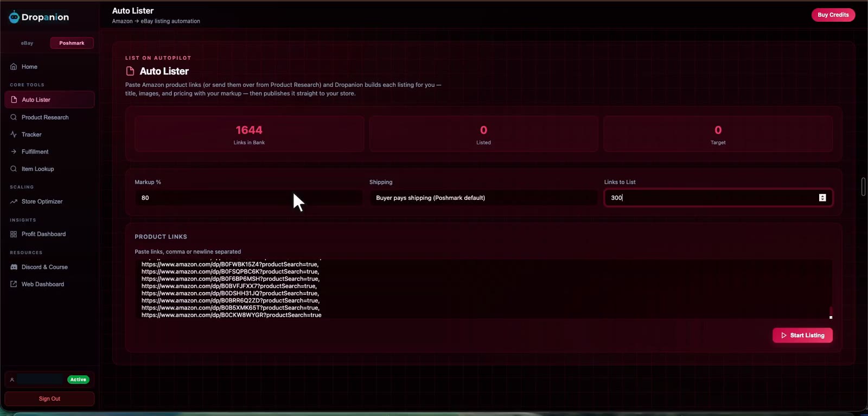Click the Tracker pulse icon
The width and height of the screenshot is (868, 416).
click(14, 135)
